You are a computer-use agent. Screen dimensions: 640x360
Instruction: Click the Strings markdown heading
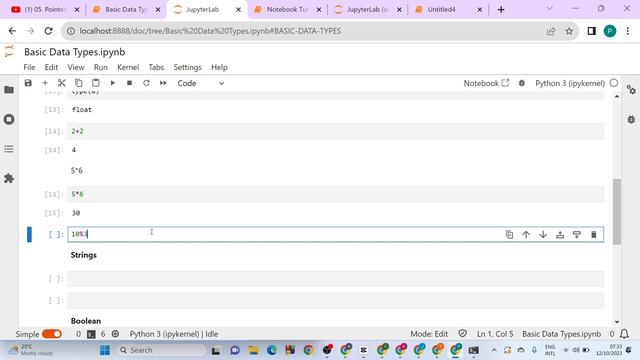(x=84, y=255)
